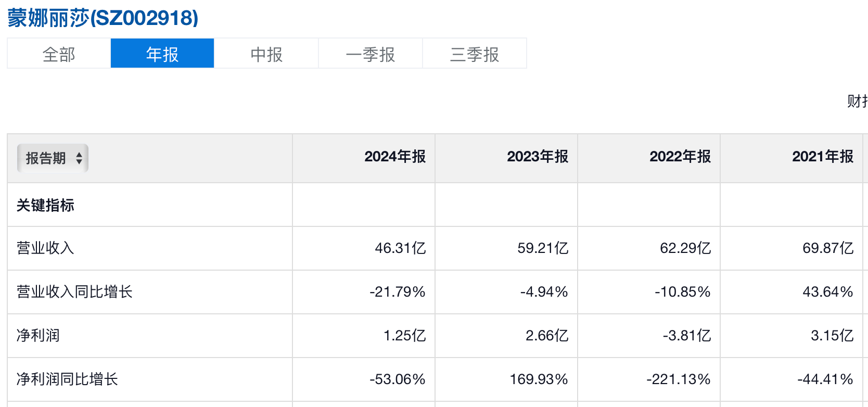Click the 43.64% revenue growth cell
868x407 pixels.
827,292
